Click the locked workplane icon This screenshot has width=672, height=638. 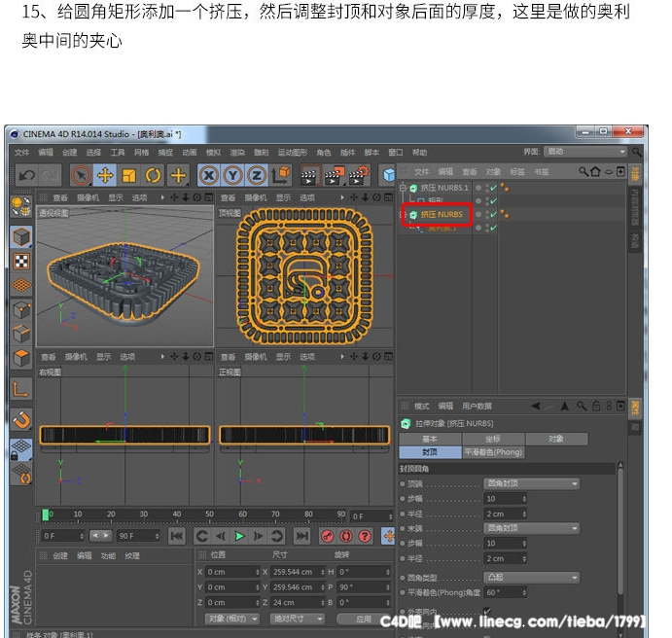[21, 449]
